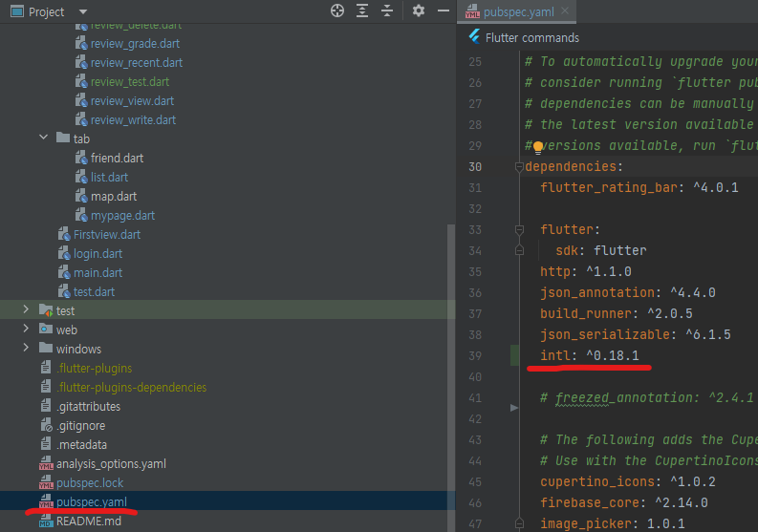The width and height of the screenshot is (758, 532).
Task: Open the Project view dropdown
Action: [83, 11]
